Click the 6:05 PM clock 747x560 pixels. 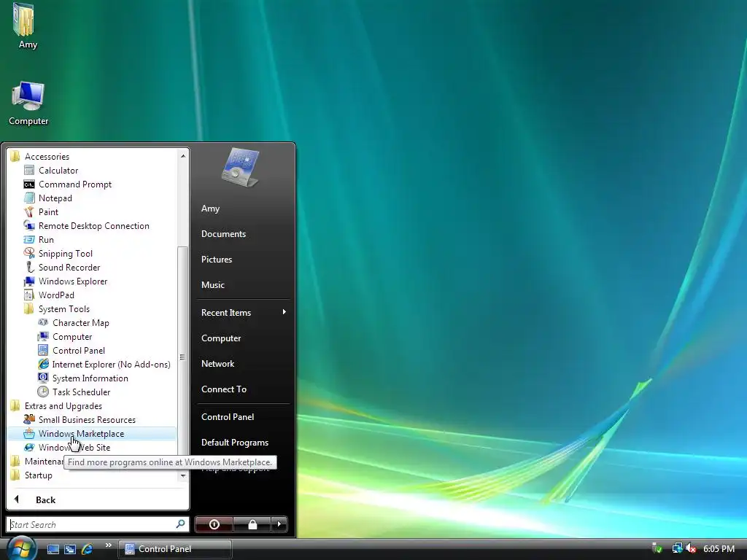click(x=719, y=549)
